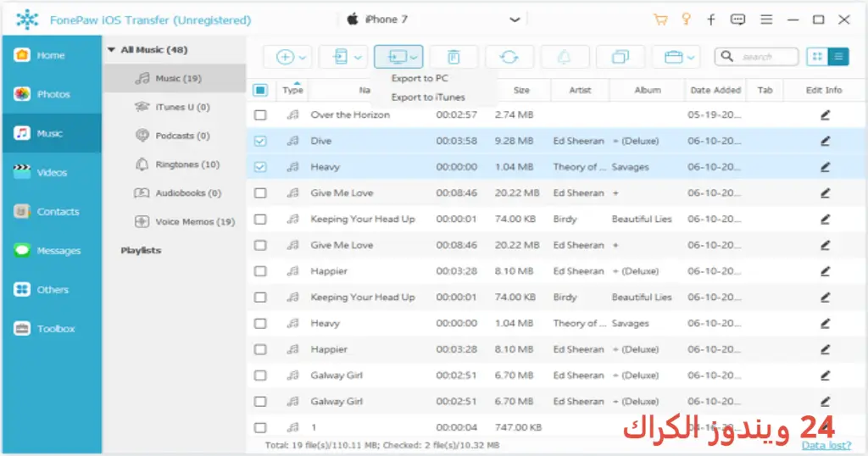Select Export to PC menu option
Image resolution: width=868 pixels, height=456 pixels.
coord(420,79)
